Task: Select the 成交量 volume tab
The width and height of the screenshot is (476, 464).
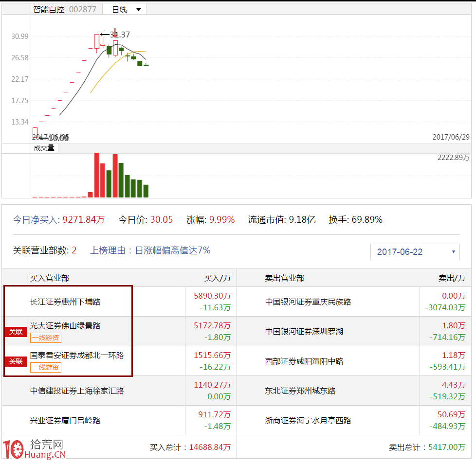Action: 44,148
